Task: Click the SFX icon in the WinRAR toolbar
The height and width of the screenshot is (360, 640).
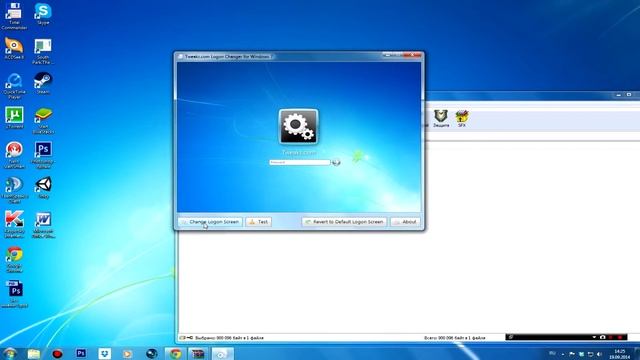Action: tap(462, 118)
